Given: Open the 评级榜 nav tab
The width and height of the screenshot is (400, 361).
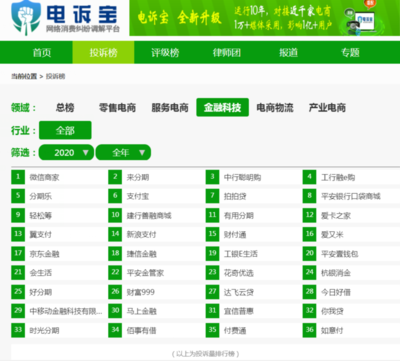Looking at the screenshot, I should (x=165, y=52).
